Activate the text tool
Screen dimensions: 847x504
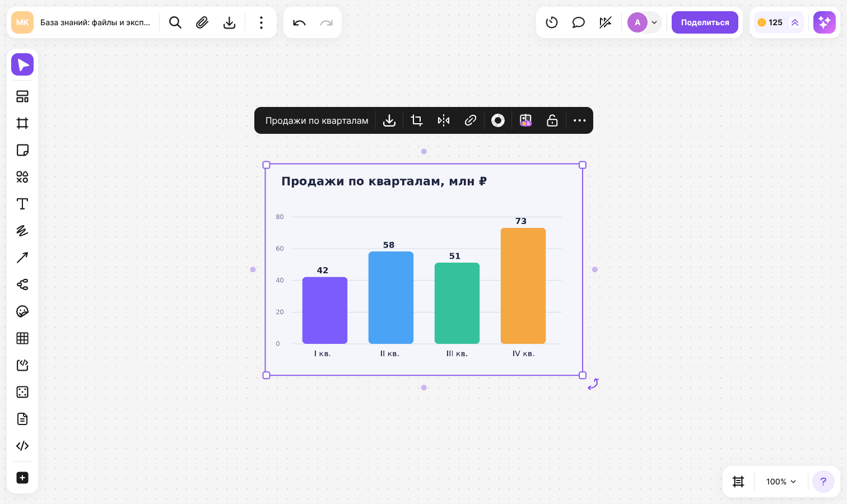tap(22, 204)
